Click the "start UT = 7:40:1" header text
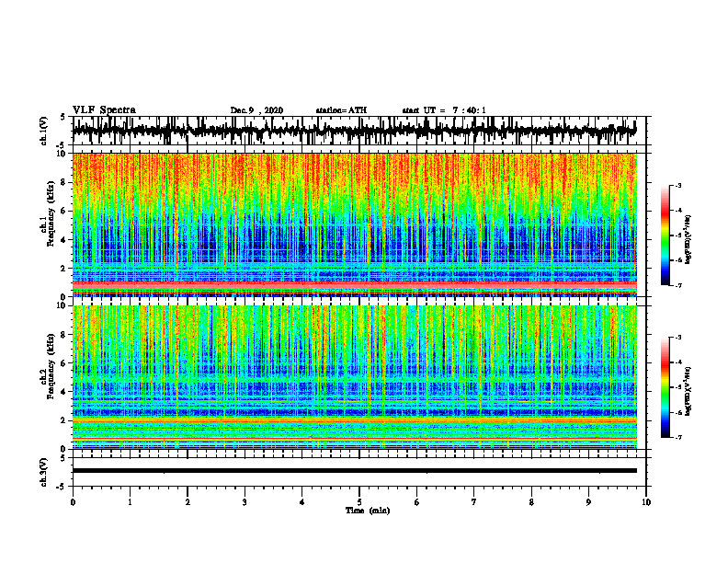This screenshot has width=728, height=563. (x=443, y=110)
